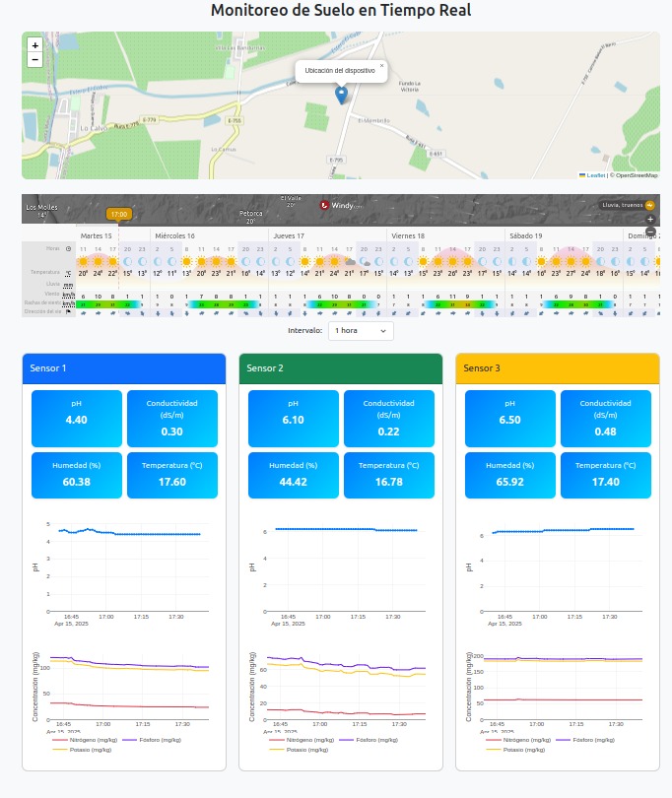Zoom out on the Leaflet map
Image resolution: width=672 pixels, height=798 pixels.
[x=34, y=59]
